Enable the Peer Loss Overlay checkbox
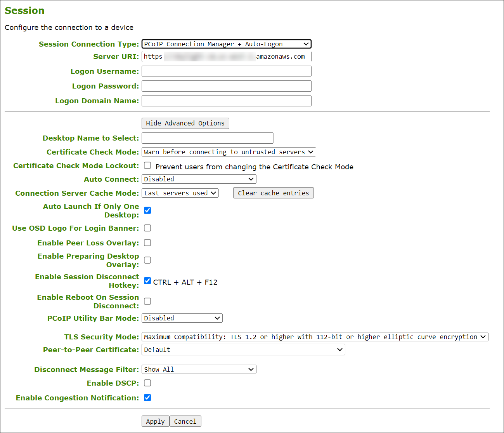 point(147,243)
